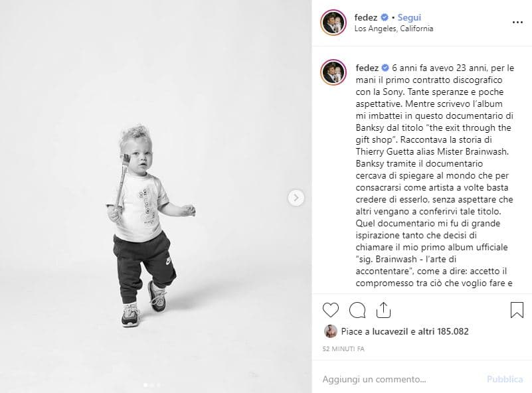Viewport: 532px width, 393px height.
Task: Save the post with the bookmark icon
Action: [517, 309]
